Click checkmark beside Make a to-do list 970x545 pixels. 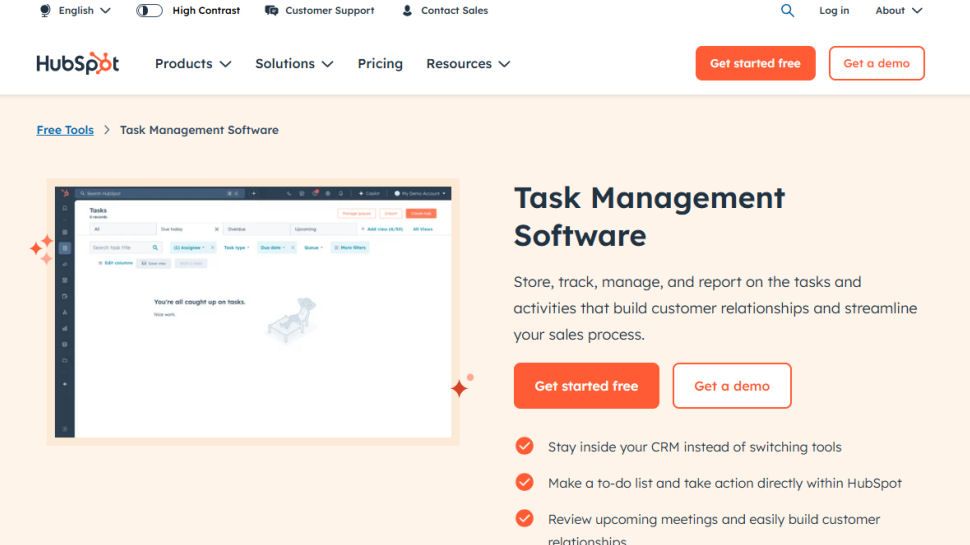click(525, 482)
